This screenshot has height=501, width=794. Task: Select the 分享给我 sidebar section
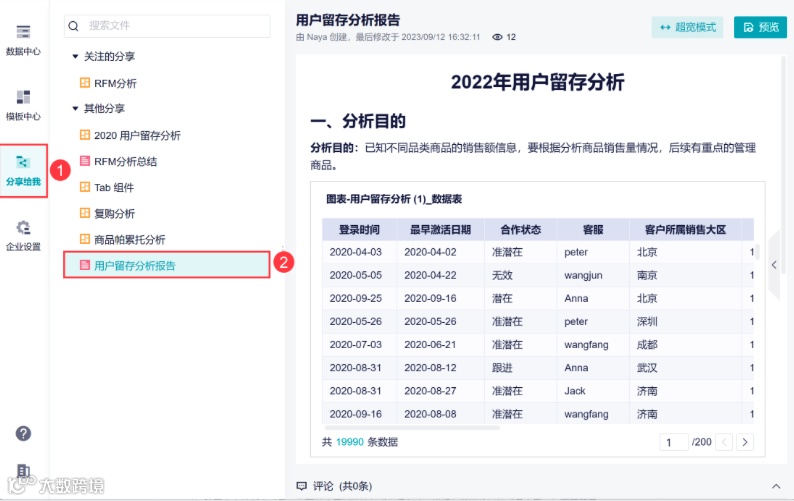(x=23, y=171)
